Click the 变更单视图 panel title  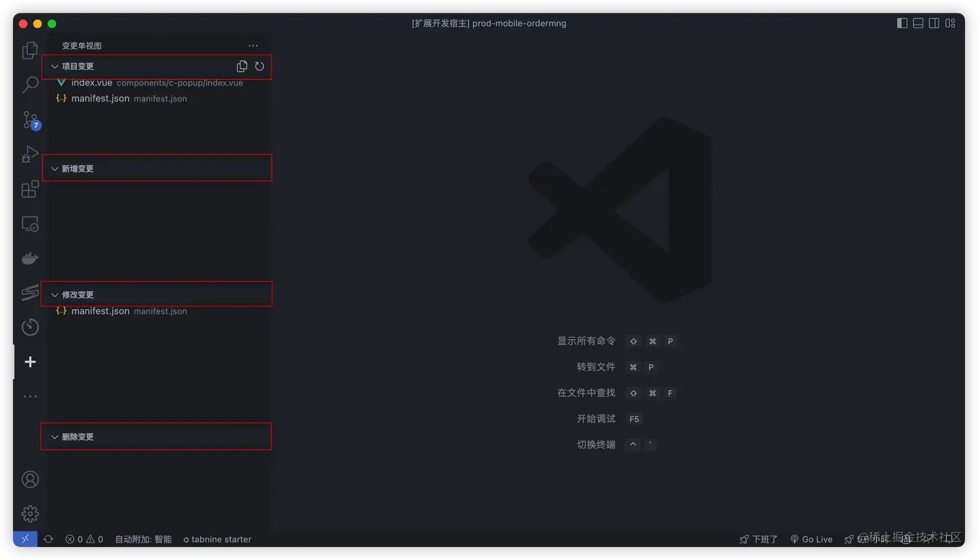[x=81, y=45]
